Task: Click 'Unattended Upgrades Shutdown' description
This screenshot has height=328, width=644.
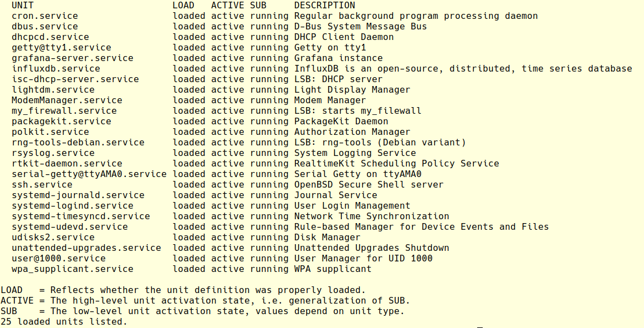Action: (x=372, y=248)
